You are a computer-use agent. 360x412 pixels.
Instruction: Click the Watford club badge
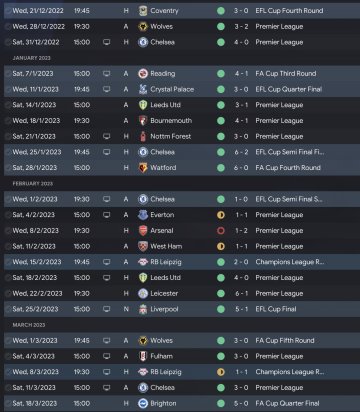tap(143, 168)
